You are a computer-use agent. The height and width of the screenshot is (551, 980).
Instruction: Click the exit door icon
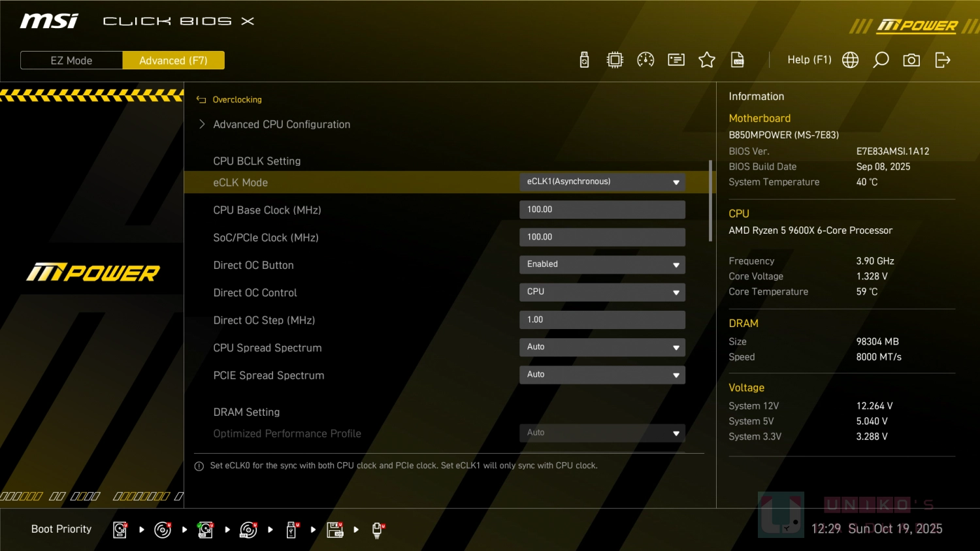pyautogui.click(x=942, y=60)
